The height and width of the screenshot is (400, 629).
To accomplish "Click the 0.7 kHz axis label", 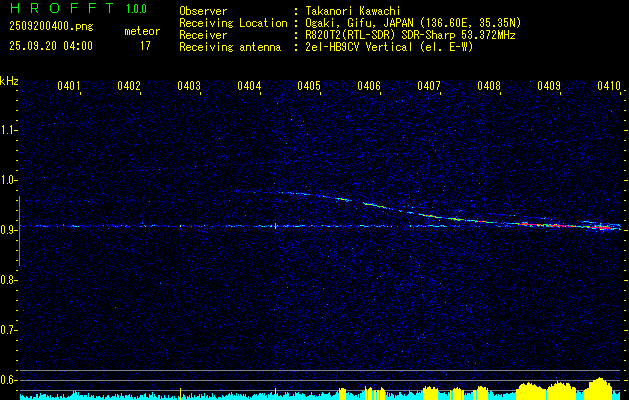I will pos(8,330).
